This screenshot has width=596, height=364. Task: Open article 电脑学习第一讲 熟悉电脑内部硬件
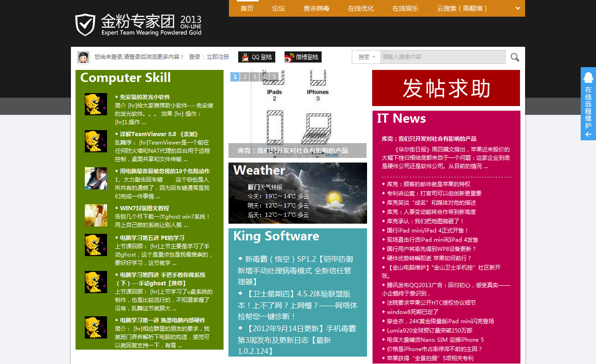pos(162,320)
